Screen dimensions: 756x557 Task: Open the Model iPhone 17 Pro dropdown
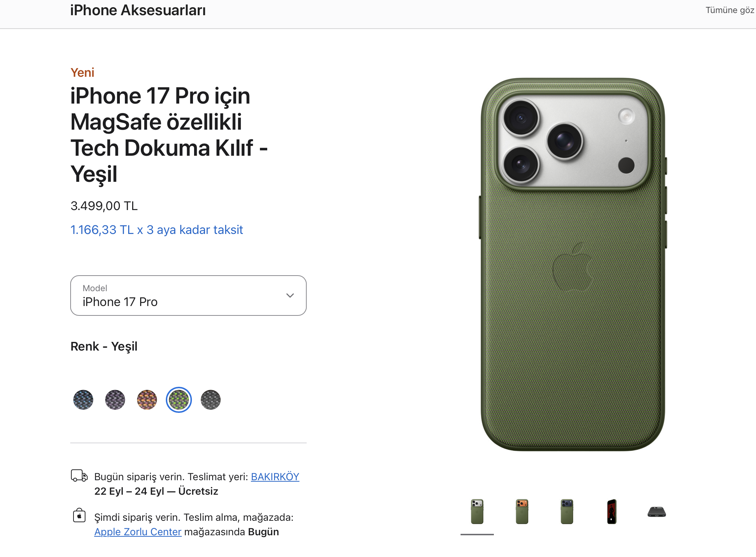click(188, 296)
